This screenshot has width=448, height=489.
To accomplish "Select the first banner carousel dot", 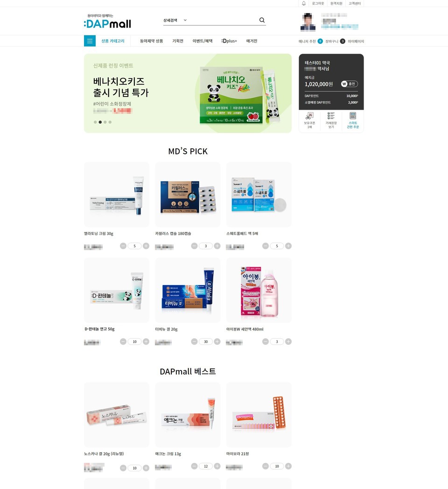I will pyautogui.click(x=95, y=122).
